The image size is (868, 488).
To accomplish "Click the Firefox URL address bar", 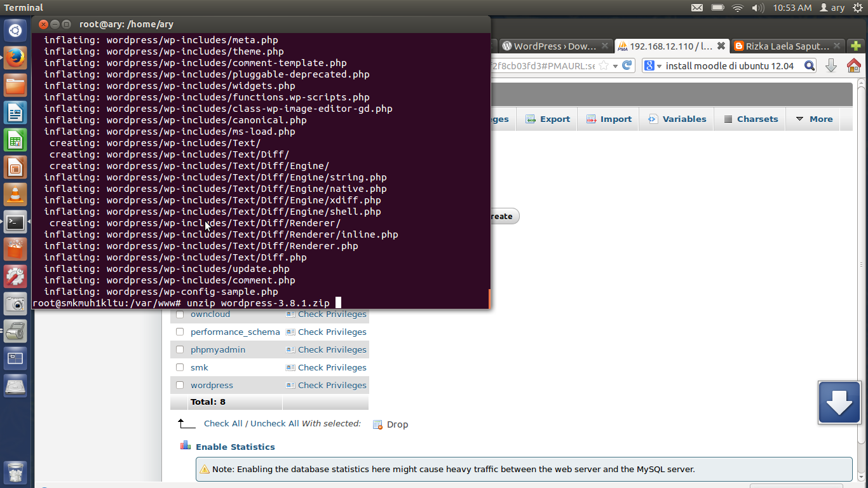I will 543,65.
